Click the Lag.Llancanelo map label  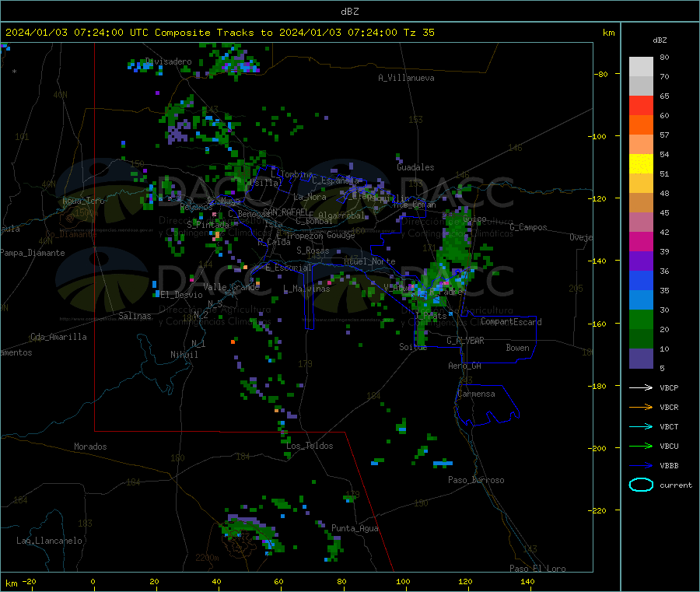pyautogui.click(x=50, y=541)
